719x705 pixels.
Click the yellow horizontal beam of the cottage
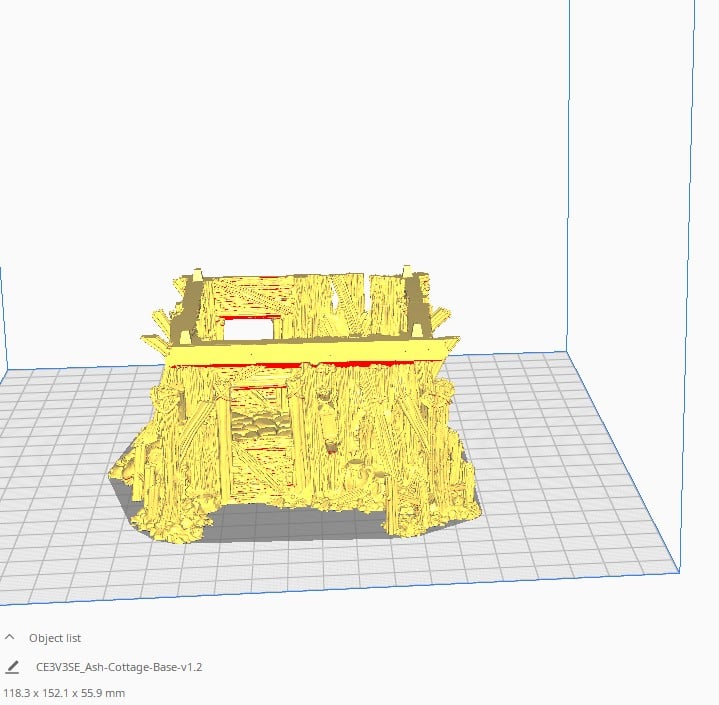pyautogui.click(x=300, y=350)
